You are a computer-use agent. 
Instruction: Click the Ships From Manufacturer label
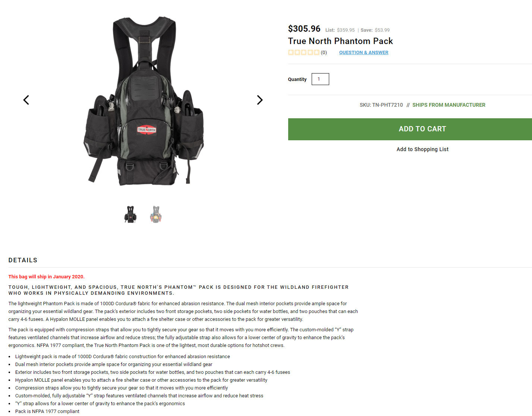pos(448,105)
